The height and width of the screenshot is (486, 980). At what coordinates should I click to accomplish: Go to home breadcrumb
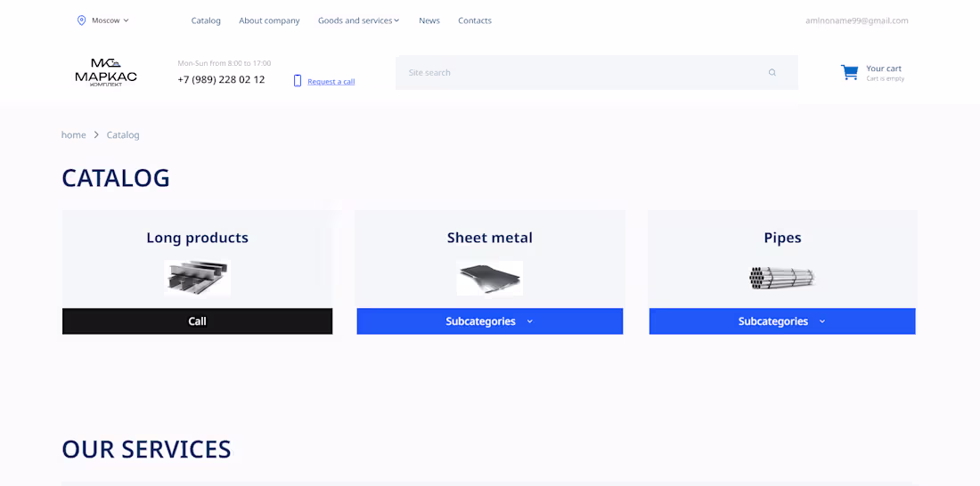74,135
